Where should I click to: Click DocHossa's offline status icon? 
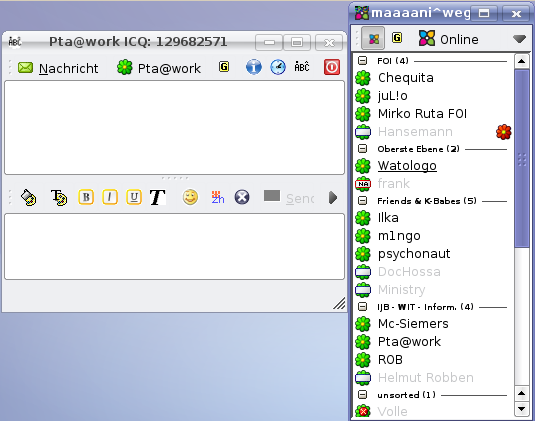click(363, 272)
